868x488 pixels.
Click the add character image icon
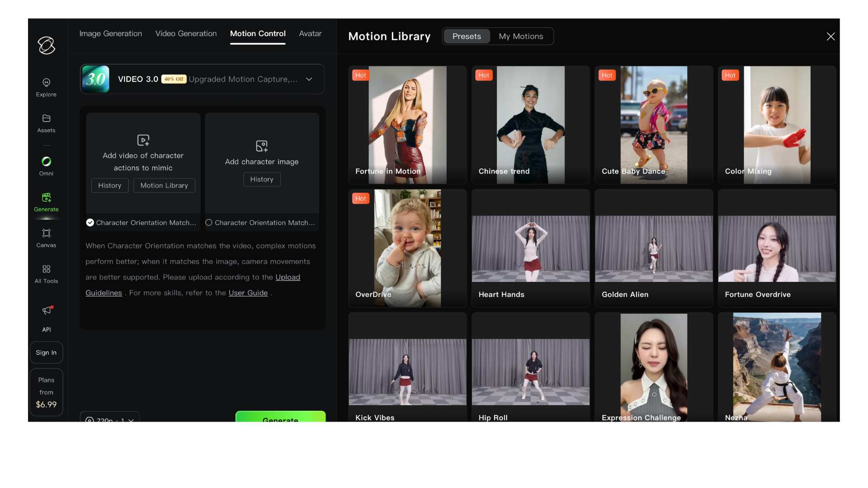[x=262, y=146]
